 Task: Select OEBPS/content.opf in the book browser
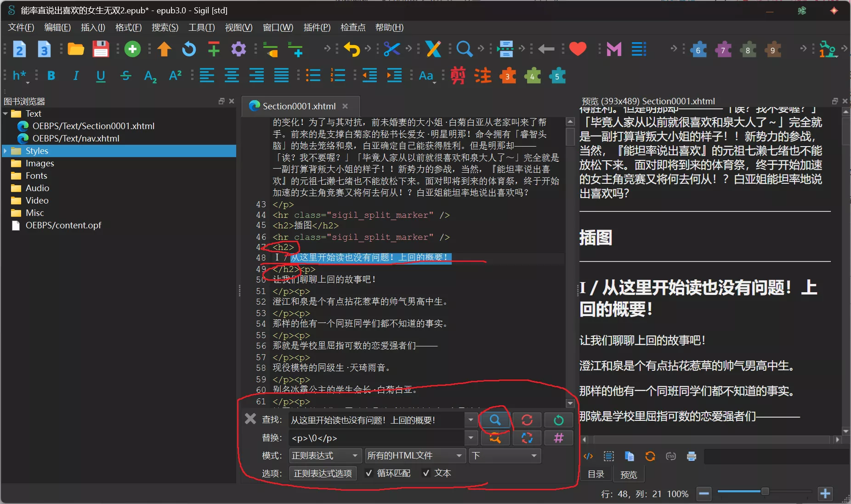click(63, 225)
